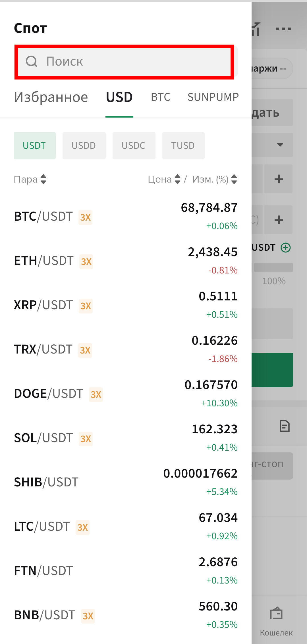Select the USDT quote filter chip
Screen dimensions: 307x644
(35, 146)
